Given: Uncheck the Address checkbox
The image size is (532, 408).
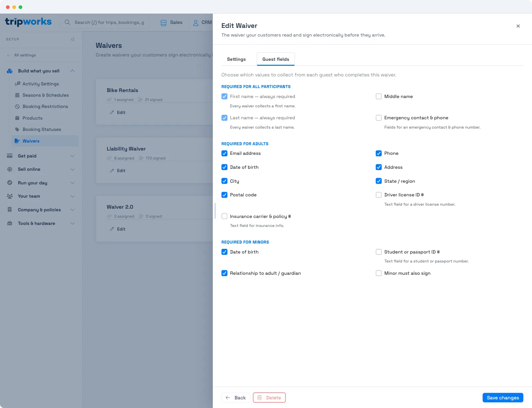Looking at the screenshot, I should coord(379,167).
